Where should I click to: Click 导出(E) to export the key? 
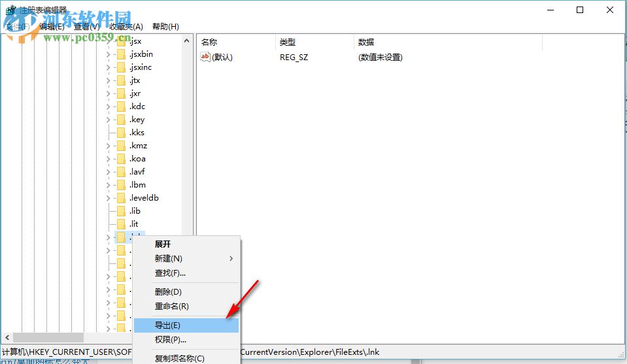[x=186, y=325]
